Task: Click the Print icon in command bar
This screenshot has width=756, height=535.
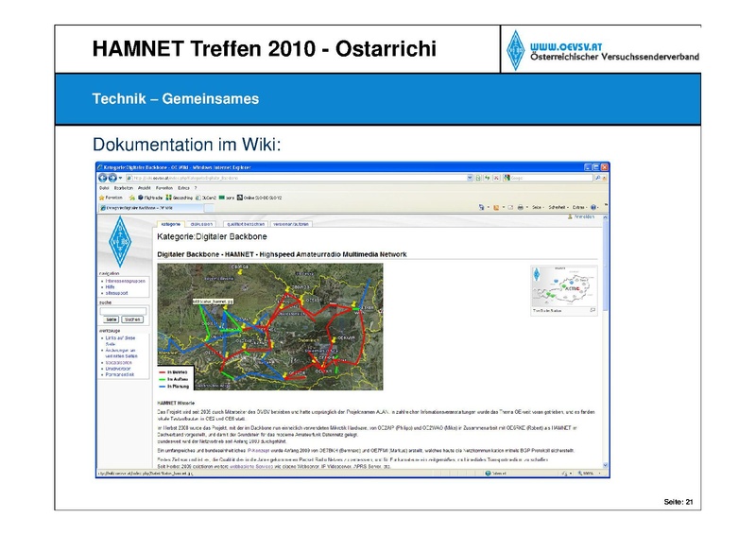Action: (521, 207)
